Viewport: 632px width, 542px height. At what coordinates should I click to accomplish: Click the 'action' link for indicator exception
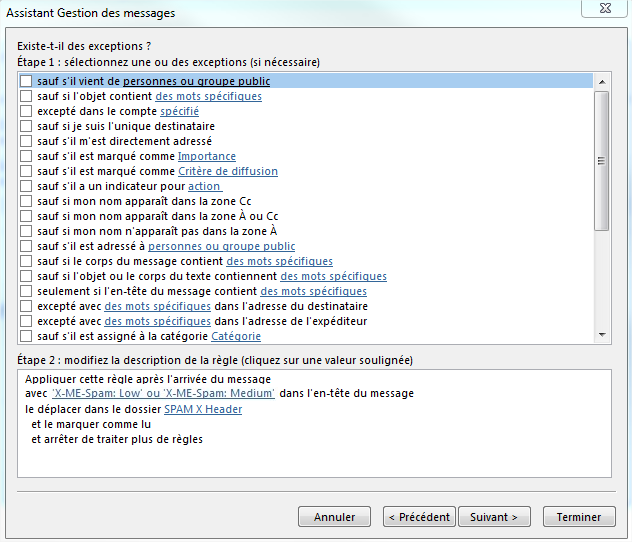204,186
